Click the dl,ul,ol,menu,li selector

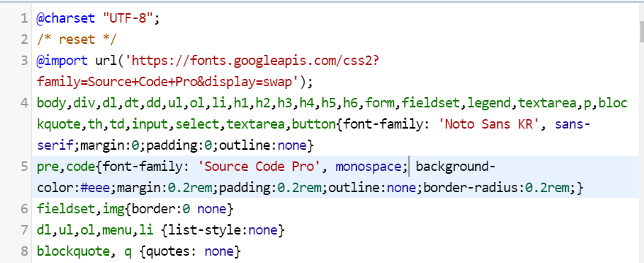click(95, 230)
